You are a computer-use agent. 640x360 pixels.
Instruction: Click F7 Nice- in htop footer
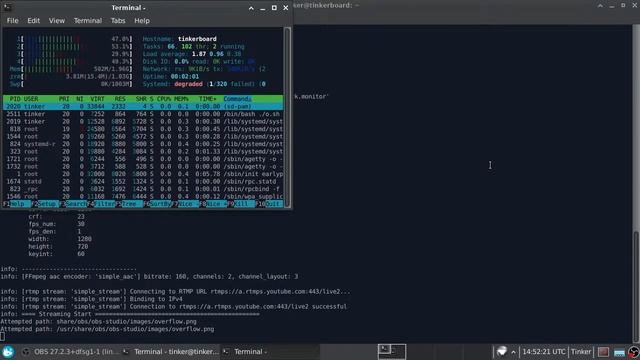tap(185, 204)
